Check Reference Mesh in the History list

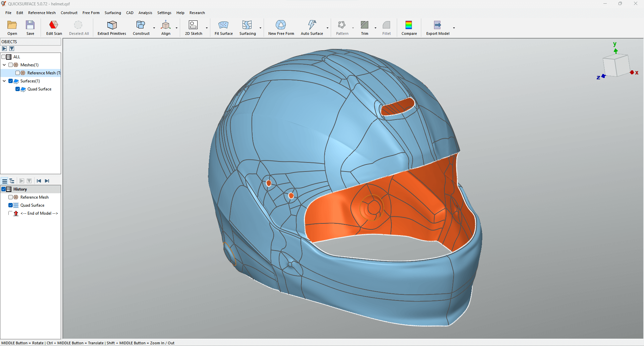pyautogui.click(x=11, y=197)
